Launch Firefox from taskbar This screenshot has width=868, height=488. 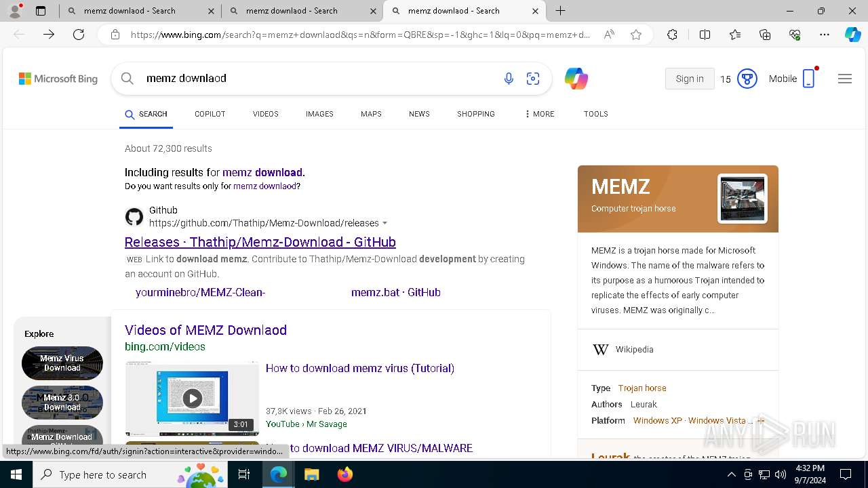click(x=344, y=474)
